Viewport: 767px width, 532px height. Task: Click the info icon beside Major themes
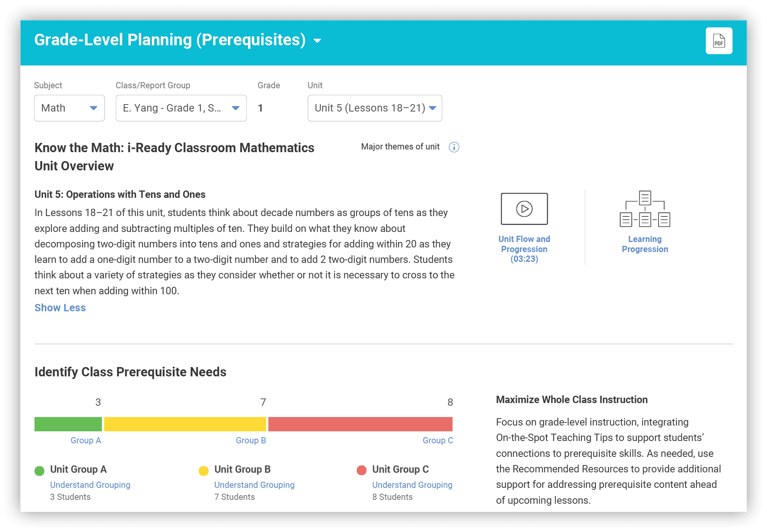(x=454, y=147)
